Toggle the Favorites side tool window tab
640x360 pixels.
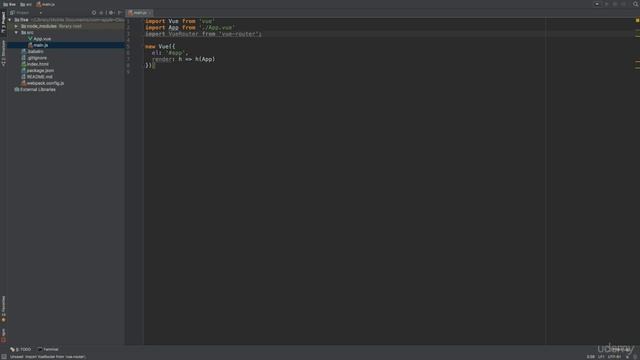coord(3,309)
